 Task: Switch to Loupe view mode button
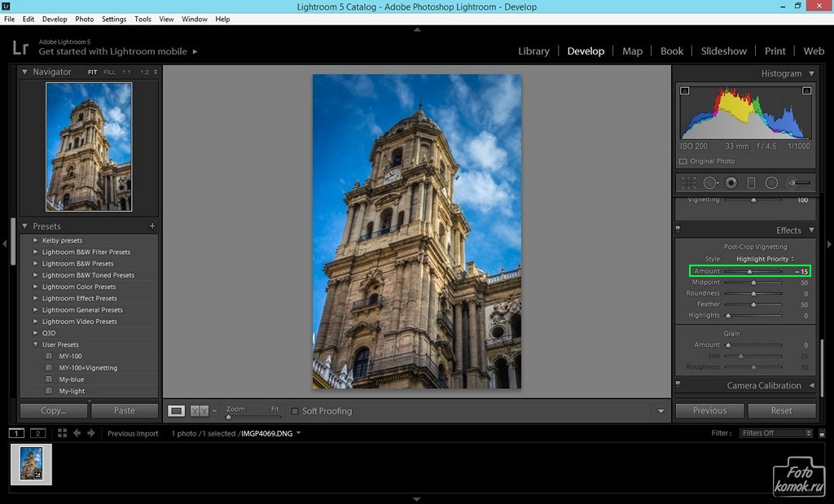pos(177,411)
